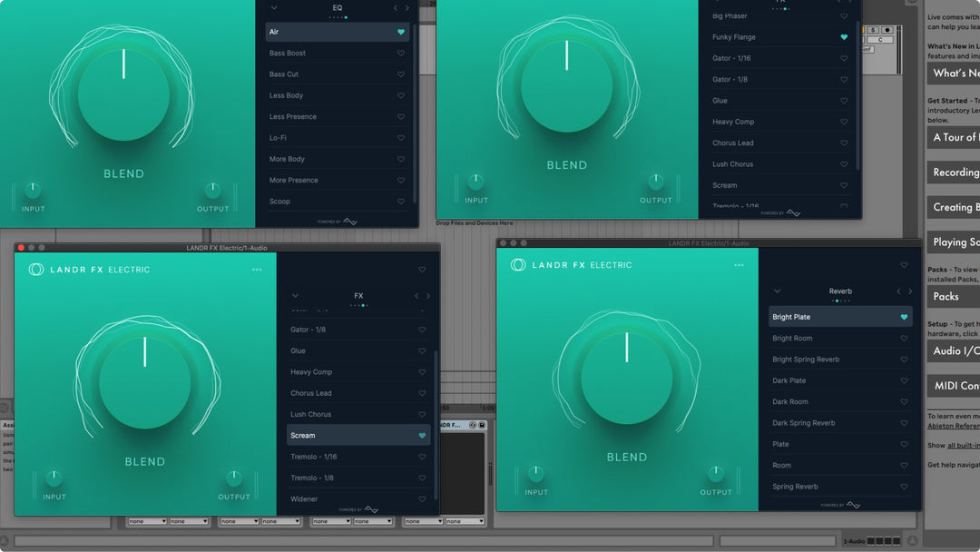Viewport: 980px width, 552px height.
Task: Favorite the Scoop EQ preset
Action: (x=401, y=202)
